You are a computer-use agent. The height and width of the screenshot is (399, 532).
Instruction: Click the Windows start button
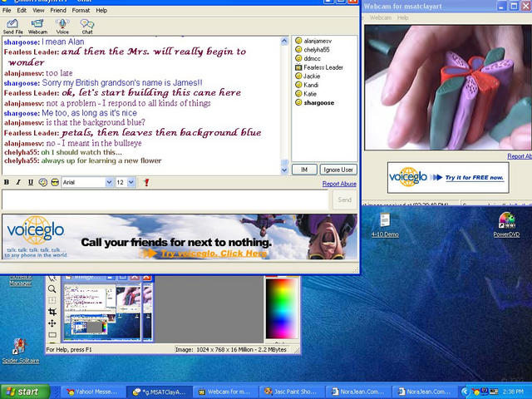click(x=24, y=392)
